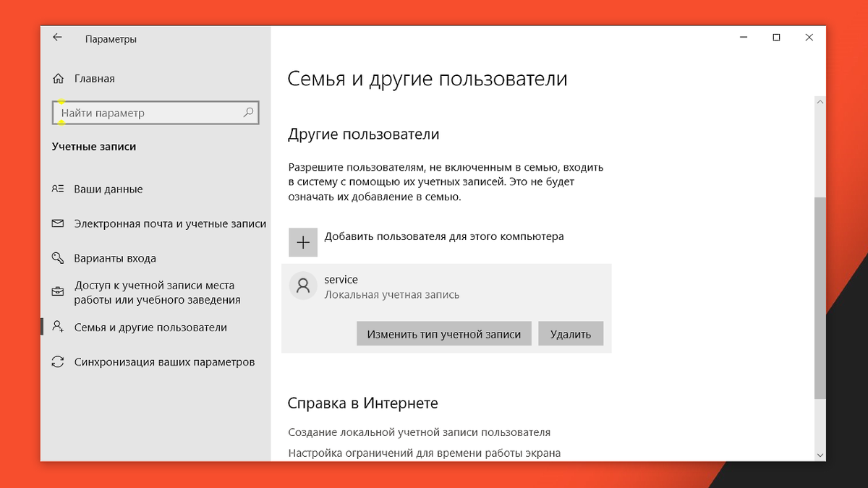
Task: Click Добавить пользователя для этого компьютера
Action: coord(443,236)
